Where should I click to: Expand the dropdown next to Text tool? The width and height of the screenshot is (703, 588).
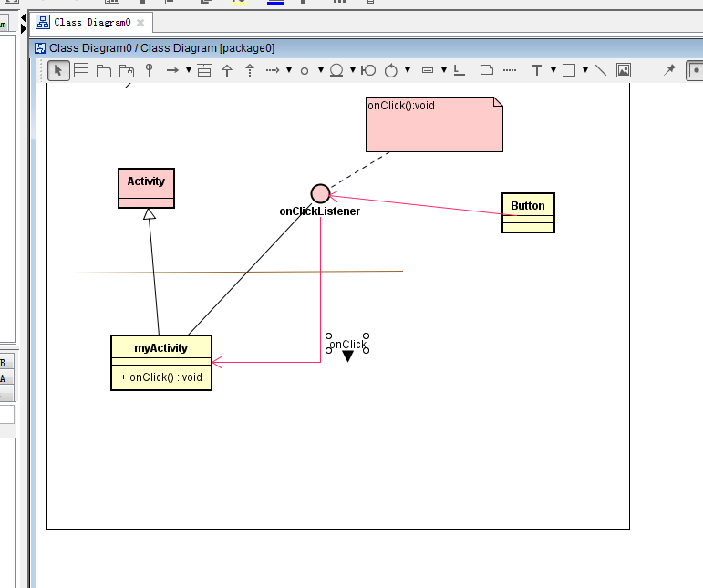(x=553, y=70)
